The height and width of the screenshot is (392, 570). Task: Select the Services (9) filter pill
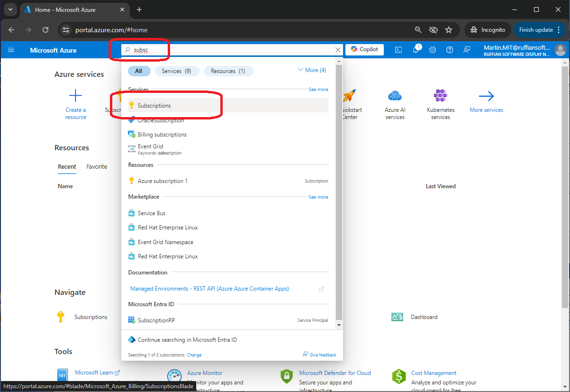pos(176,71)
